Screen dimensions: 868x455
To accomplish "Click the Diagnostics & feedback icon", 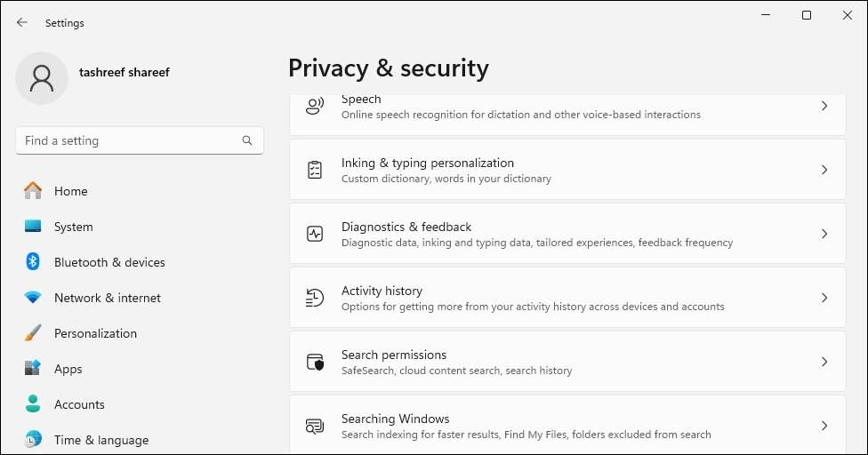I will coord(315,234).
